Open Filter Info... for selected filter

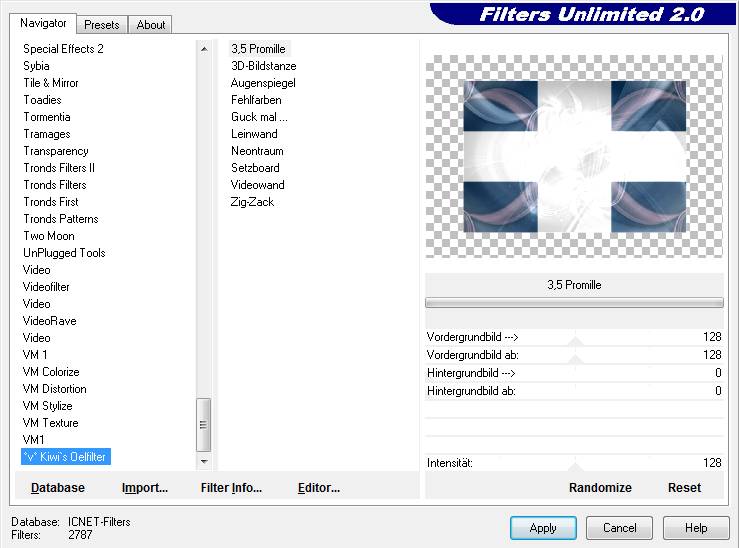pos(231,488)
